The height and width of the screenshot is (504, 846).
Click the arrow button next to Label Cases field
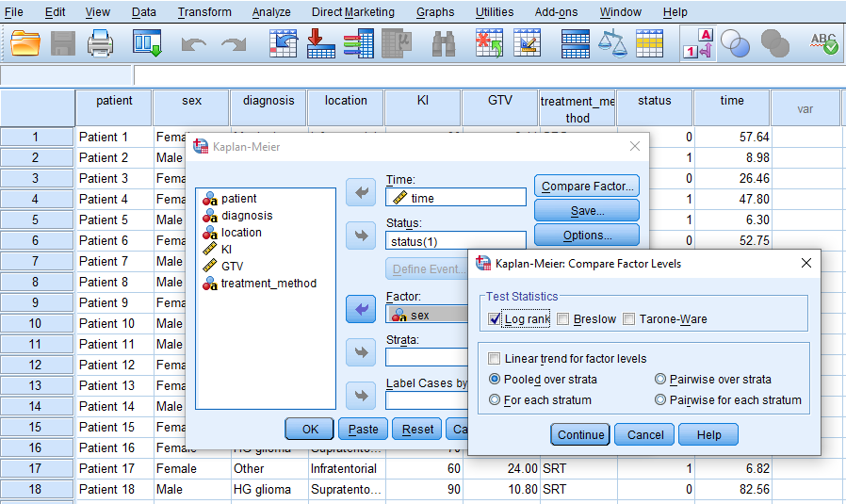click(x=361, y=396)
